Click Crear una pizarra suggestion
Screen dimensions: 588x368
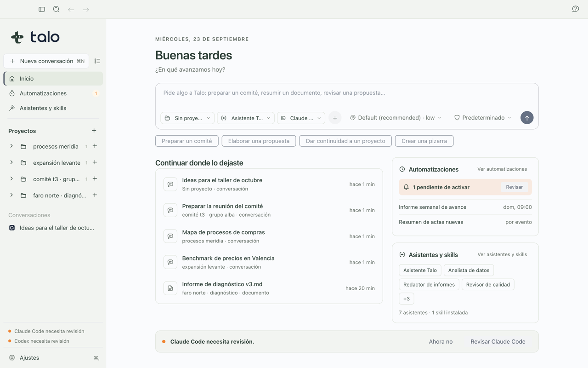424,141
